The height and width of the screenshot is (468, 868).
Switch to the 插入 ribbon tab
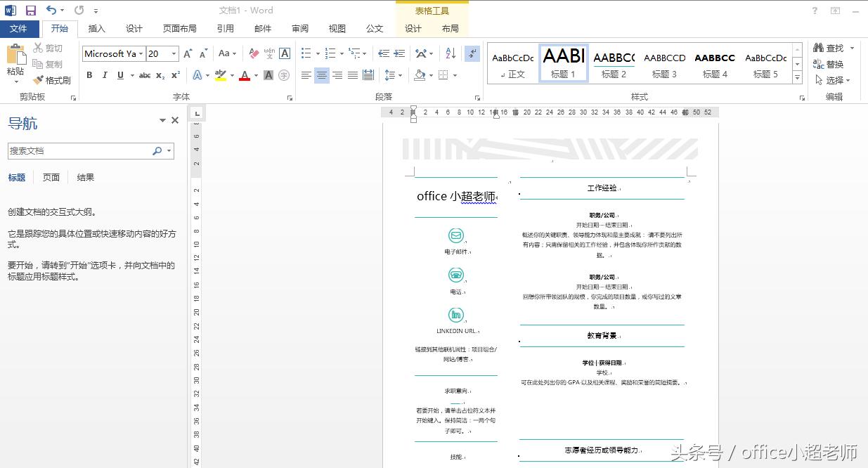point(96,29)
